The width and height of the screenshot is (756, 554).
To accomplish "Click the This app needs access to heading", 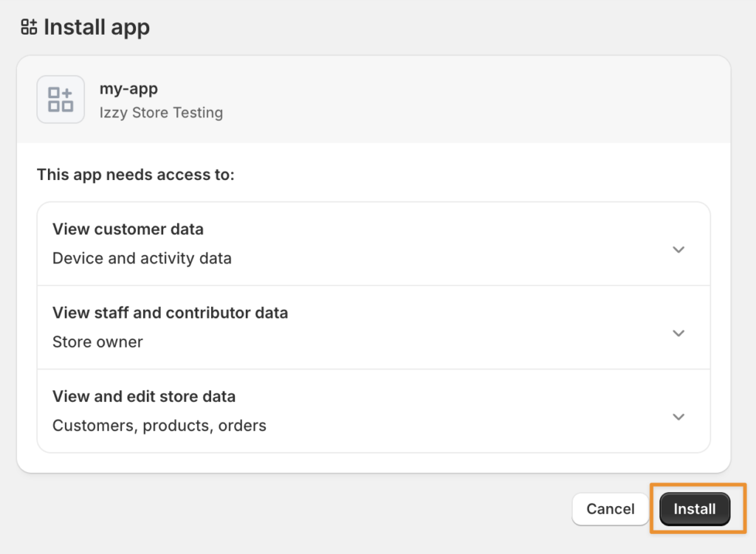I will 136,174.
